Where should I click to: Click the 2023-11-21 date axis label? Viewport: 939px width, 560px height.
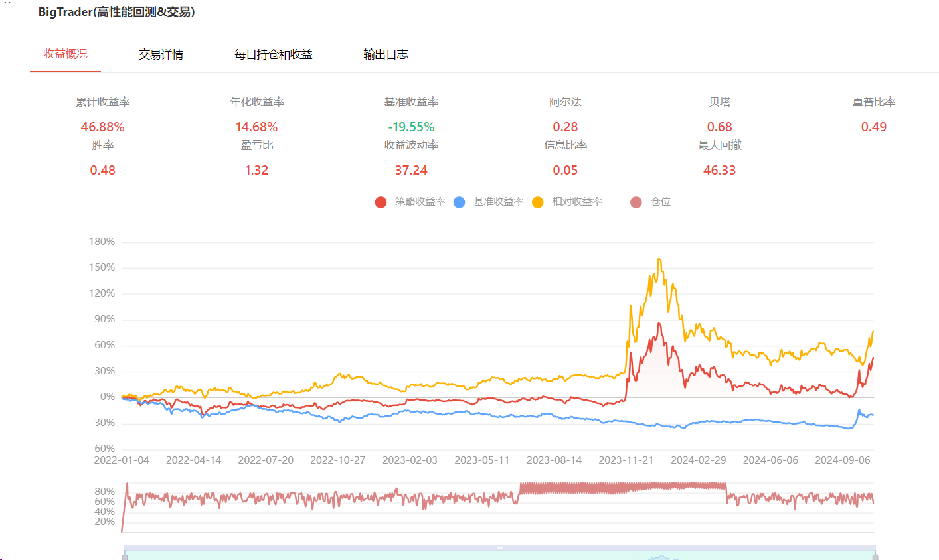tap(626, 460)
